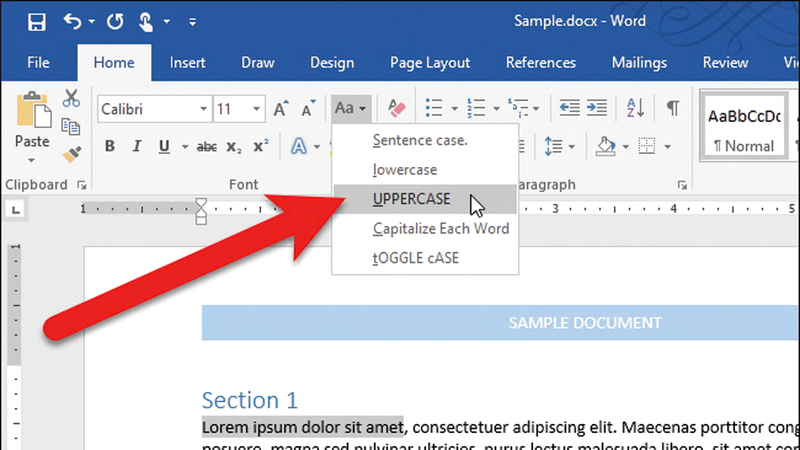Open the Calibri font name dropdown
Image resolution: width=800 pixels, height=450 pixels.
[x=204, y=109]
